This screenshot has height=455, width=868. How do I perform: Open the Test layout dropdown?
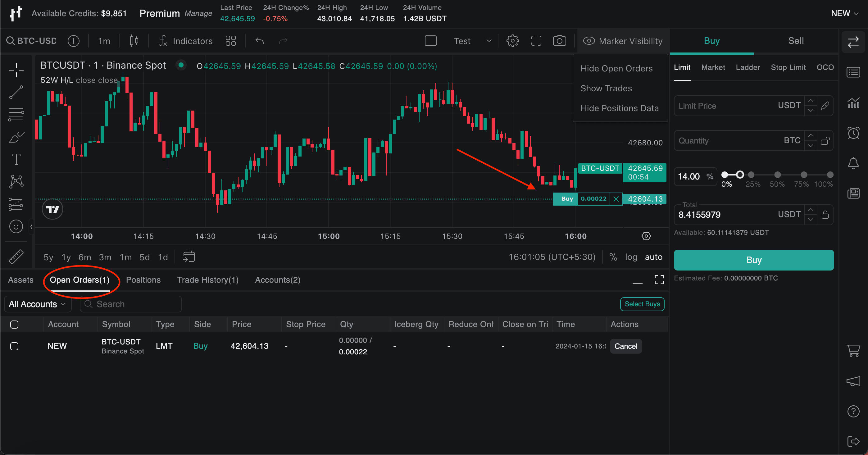[472, 41]
